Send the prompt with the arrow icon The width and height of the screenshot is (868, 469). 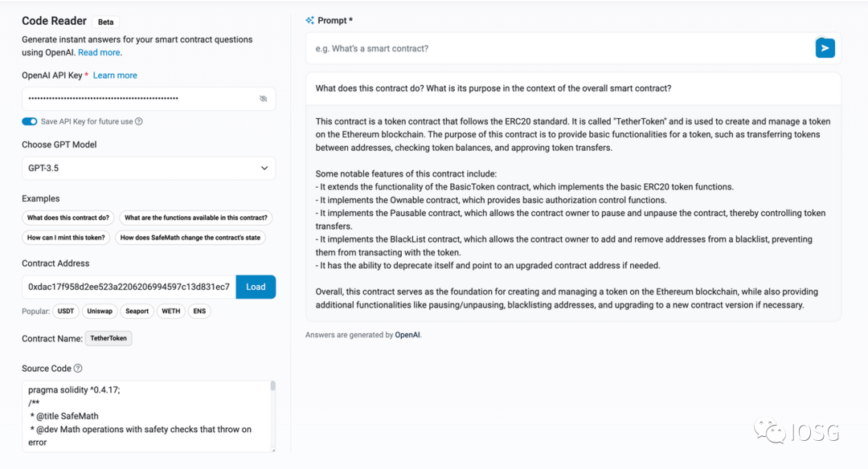(x=825, y=48)
